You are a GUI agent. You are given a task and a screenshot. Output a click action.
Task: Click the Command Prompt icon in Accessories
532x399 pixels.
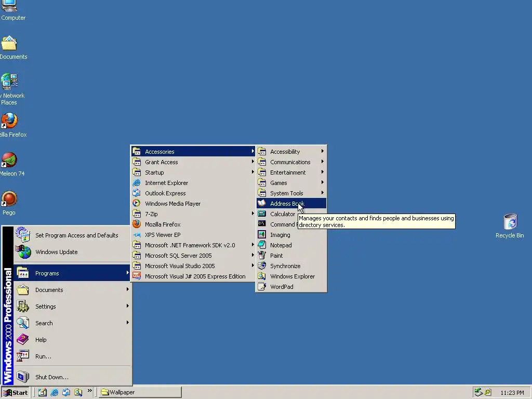click(x=262, y=224)
